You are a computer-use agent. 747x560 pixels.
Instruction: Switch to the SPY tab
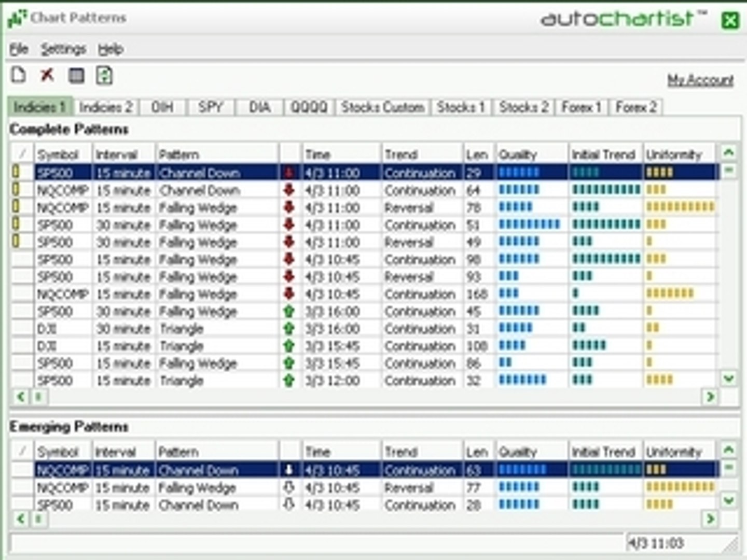210,107
